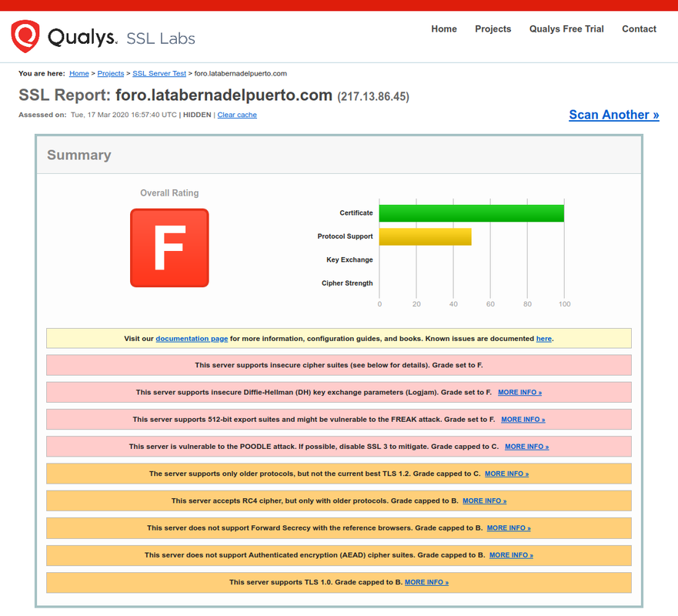Viewport: 678px width, 616px height.
Task: Open MORE INFO for TLS 1.0 warning
Action: click(x=427, y=582)
